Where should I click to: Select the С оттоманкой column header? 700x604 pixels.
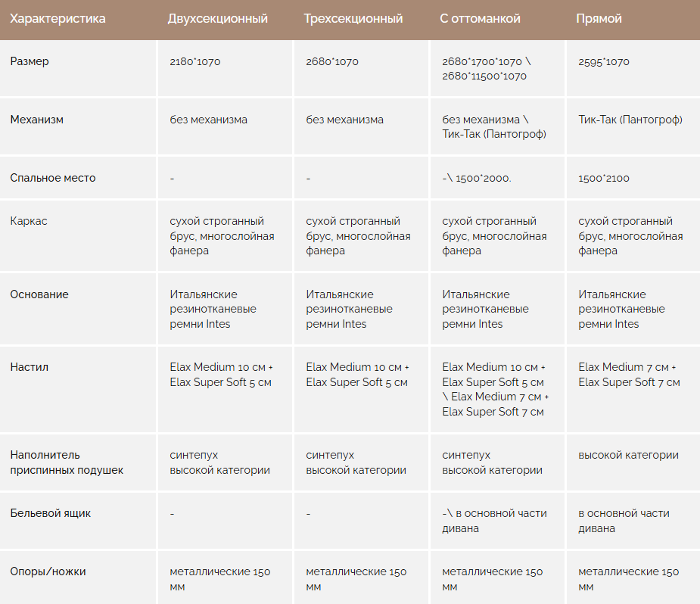click(x=480, y=19)
